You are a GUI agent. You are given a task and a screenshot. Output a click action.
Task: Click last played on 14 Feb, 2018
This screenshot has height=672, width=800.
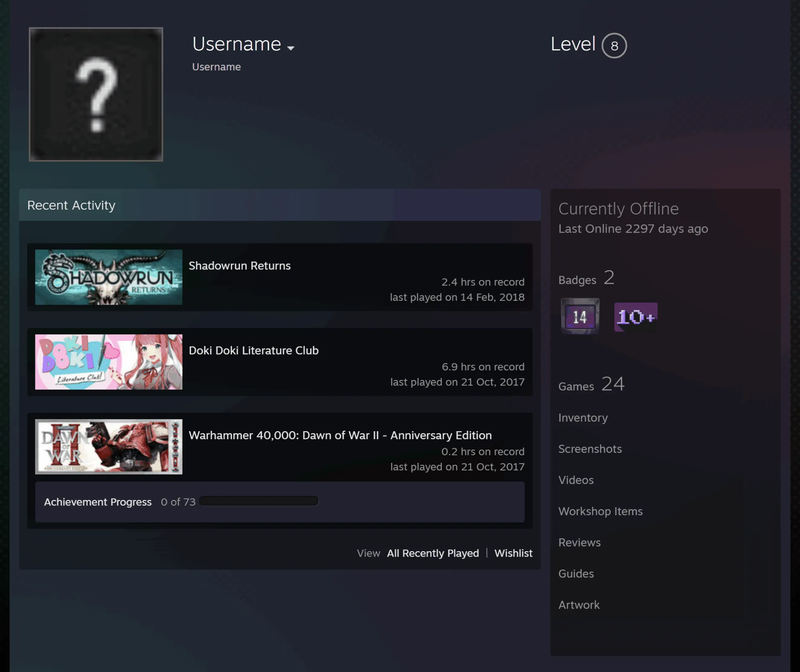click(x=457, y=297)
